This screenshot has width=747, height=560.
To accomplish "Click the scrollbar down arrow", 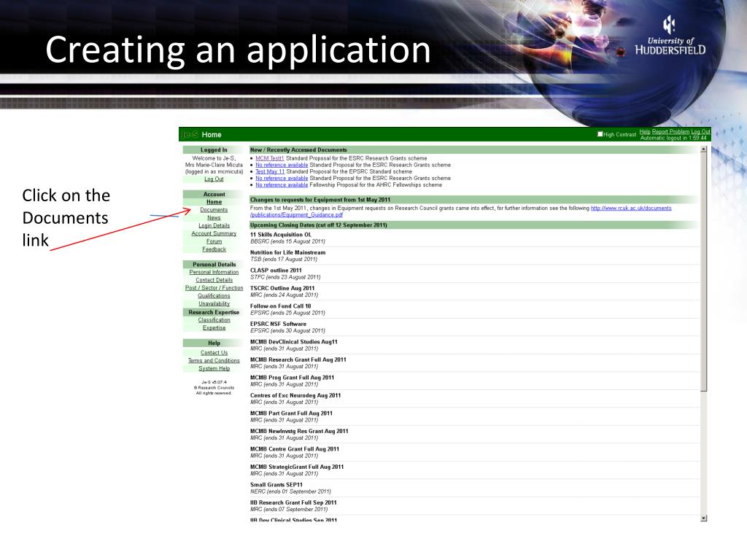I will pyautogui.click(x=704, y=518).
